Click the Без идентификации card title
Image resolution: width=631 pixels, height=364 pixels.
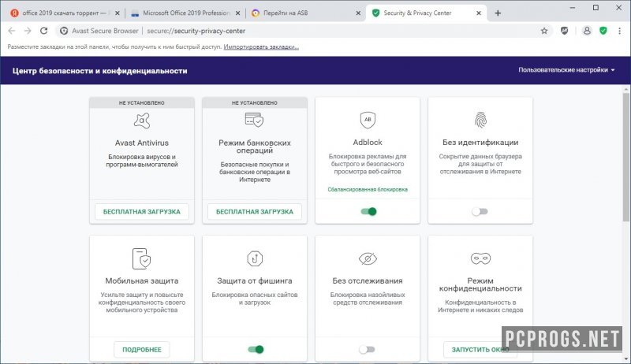point(480,143)
